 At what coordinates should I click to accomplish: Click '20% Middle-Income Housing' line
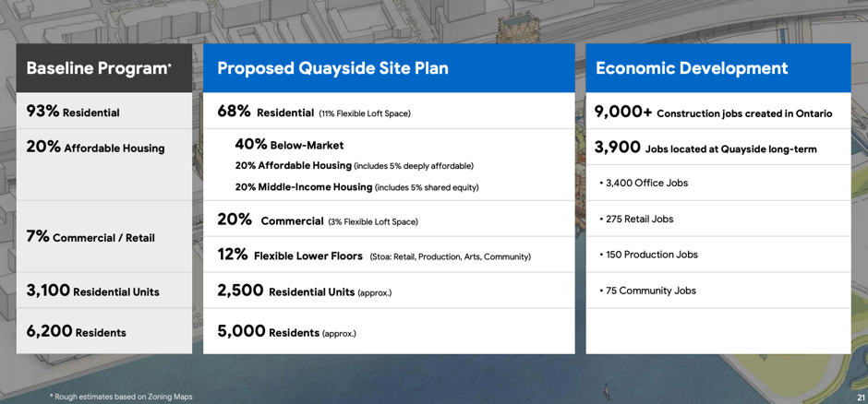(357, 187)
